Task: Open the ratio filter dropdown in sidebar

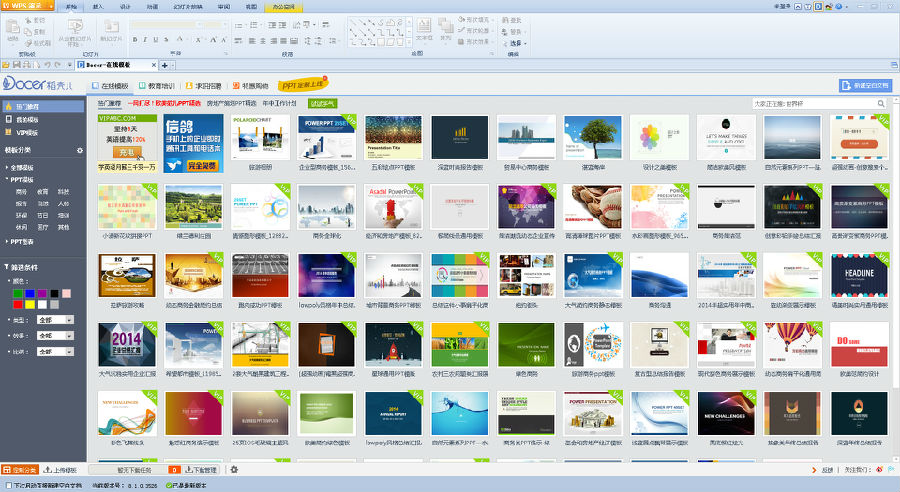Action: [x=55, y=351]
